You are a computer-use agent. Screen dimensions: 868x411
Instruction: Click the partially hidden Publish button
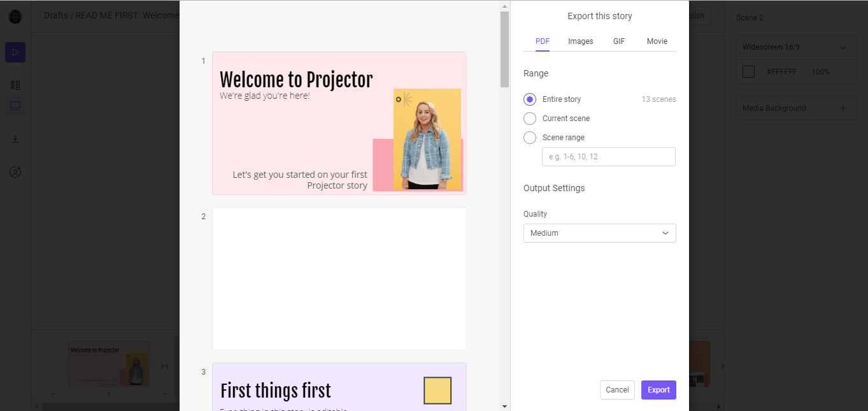[699, 16]
